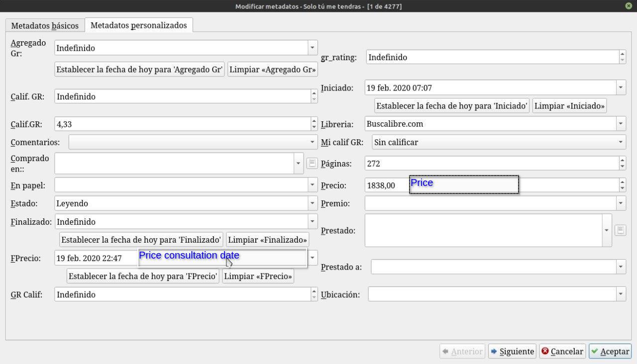
Task: Open the Iniciado date dropdown
Action: pos(621,88)
